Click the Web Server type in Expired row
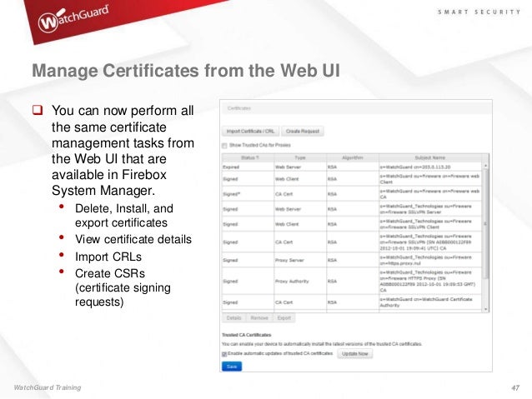This screenshot has width=532, height=399. [300, 167]
